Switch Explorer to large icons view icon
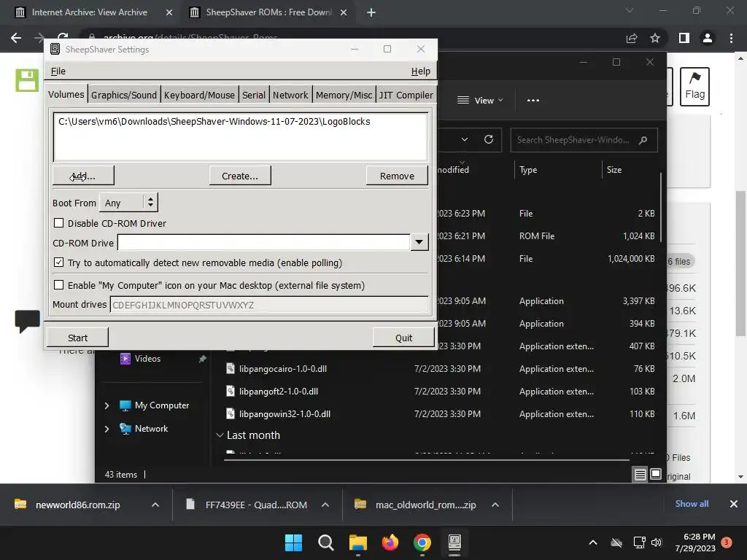The image size is (747, 560). click(x=656, y=474)
